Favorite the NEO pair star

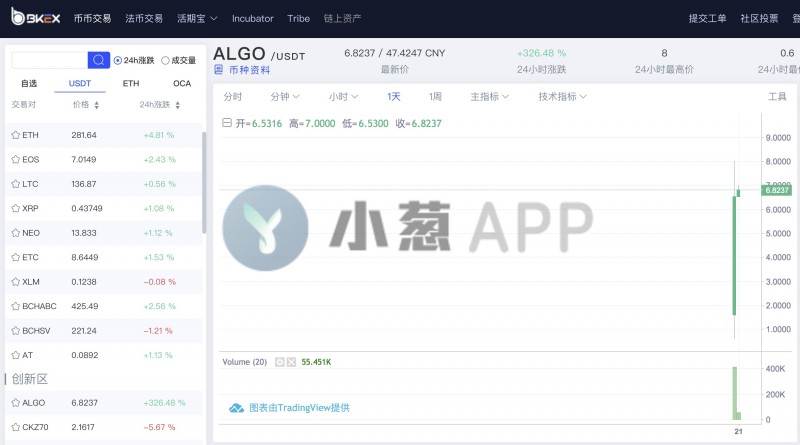click(16, 233)
